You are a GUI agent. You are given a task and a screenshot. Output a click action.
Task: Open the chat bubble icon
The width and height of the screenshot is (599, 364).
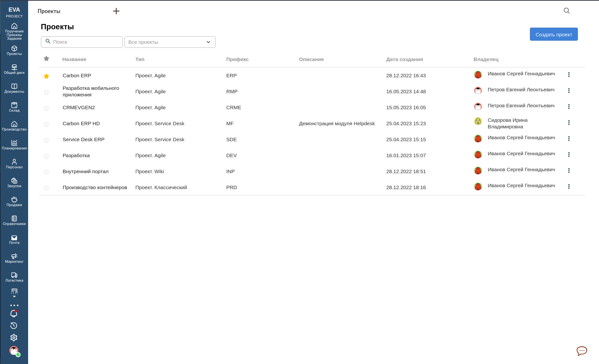point(582,351)
